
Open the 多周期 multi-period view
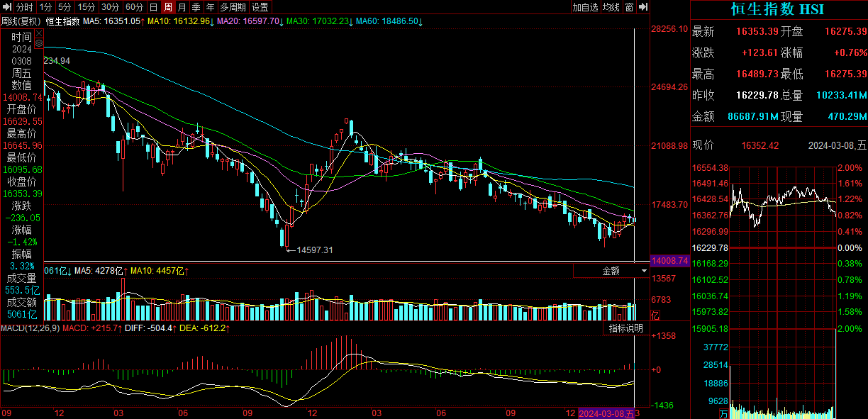tap(233, 7)
